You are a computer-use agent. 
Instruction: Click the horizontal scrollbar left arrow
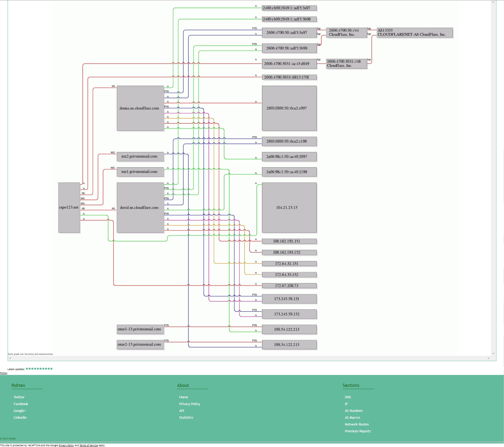pos(10,358)
